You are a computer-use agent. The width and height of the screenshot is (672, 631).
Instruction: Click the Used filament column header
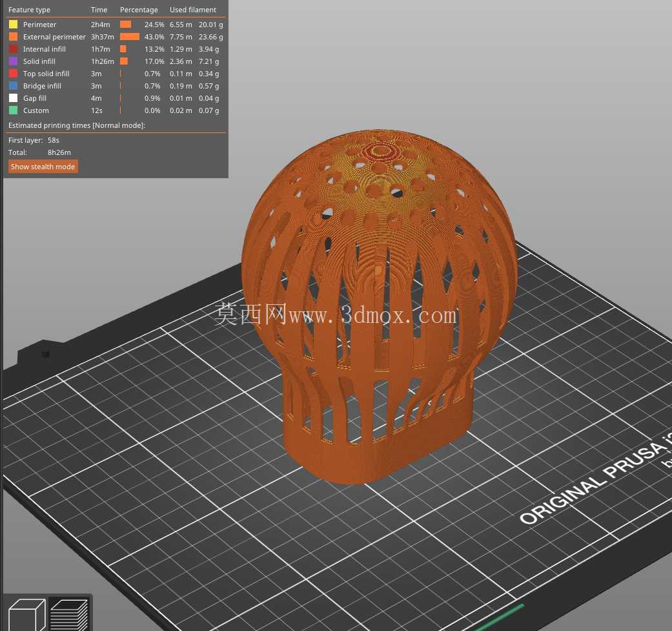193,10
